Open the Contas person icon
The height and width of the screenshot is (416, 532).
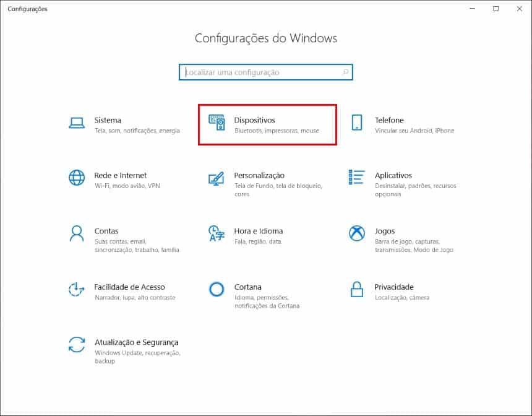[77, 233]
